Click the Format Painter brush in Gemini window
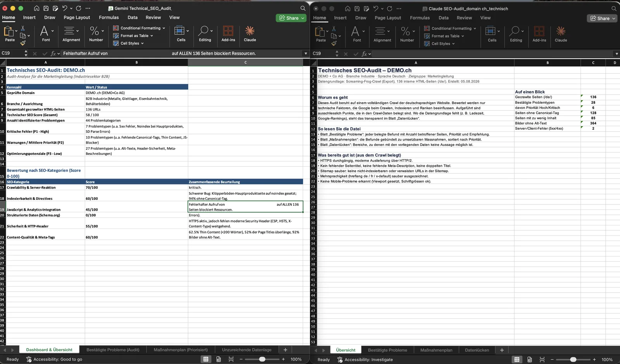 coord(23,43)
